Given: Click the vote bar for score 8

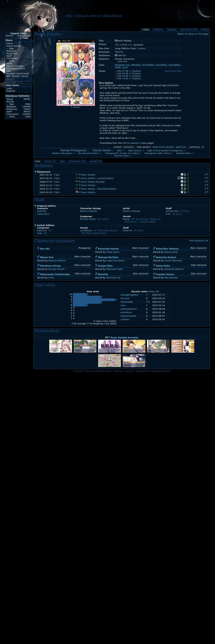Looking at the screenshot, I should tap(94, 299).
